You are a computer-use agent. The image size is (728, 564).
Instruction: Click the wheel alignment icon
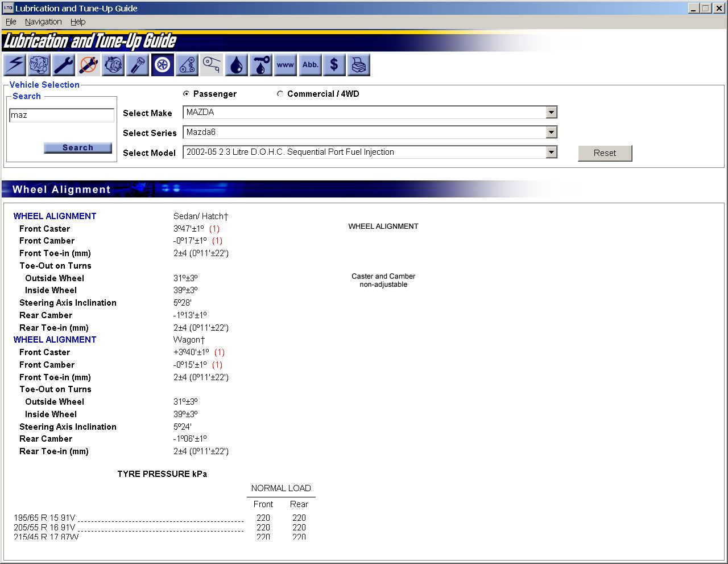(163, 65)
